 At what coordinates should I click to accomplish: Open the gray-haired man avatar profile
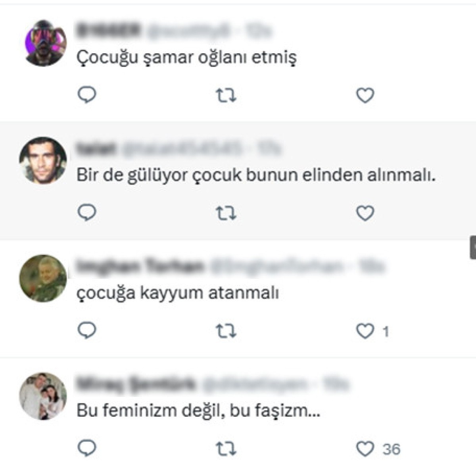43,278
